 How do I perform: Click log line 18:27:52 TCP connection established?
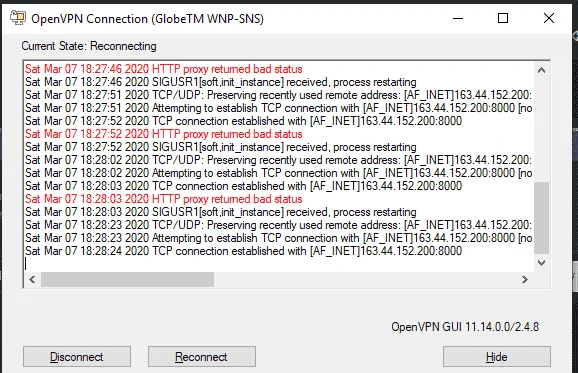[x=243, y=121]
